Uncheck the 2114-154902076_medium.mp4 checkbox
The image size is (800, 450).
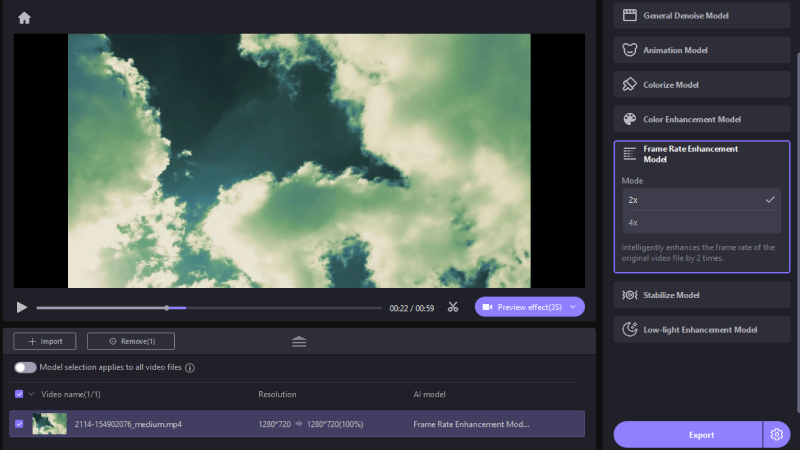tap(19, 424)
